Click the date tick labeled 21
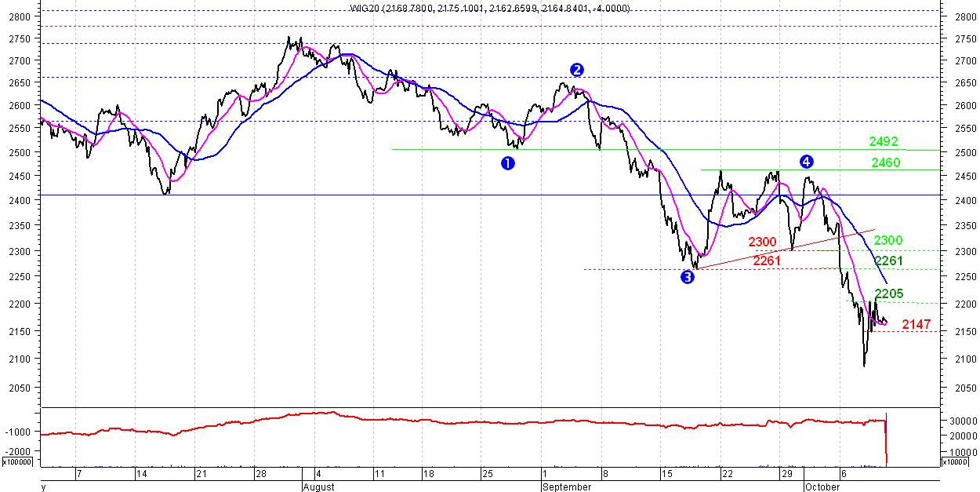 201,475
